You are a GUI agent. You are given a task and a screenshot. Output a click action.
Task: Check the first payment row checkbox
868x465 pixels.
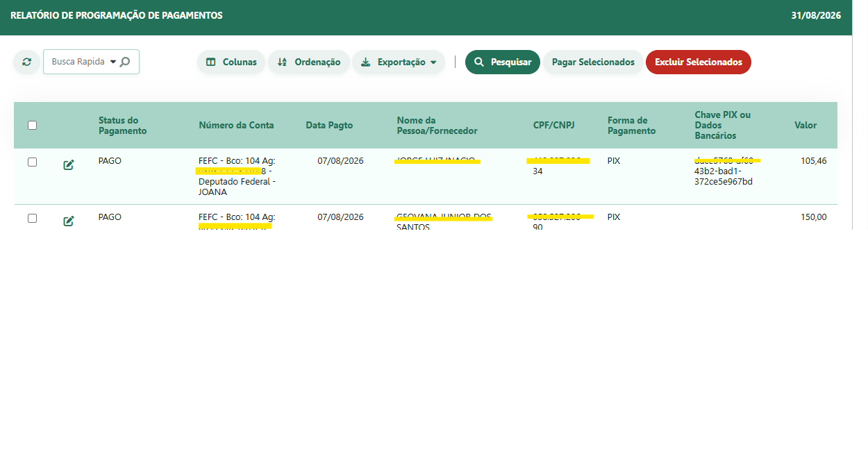(x=32, y=162)
